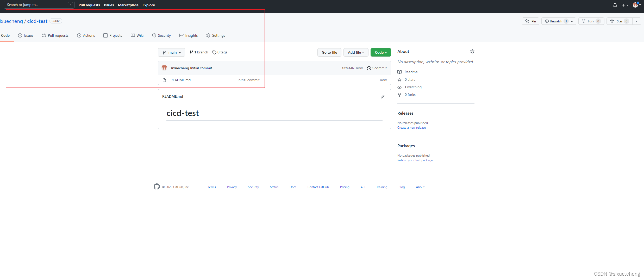This screenshot has width=644, height=279.
Task: Open Explore in top navigation
Action: 149,5
